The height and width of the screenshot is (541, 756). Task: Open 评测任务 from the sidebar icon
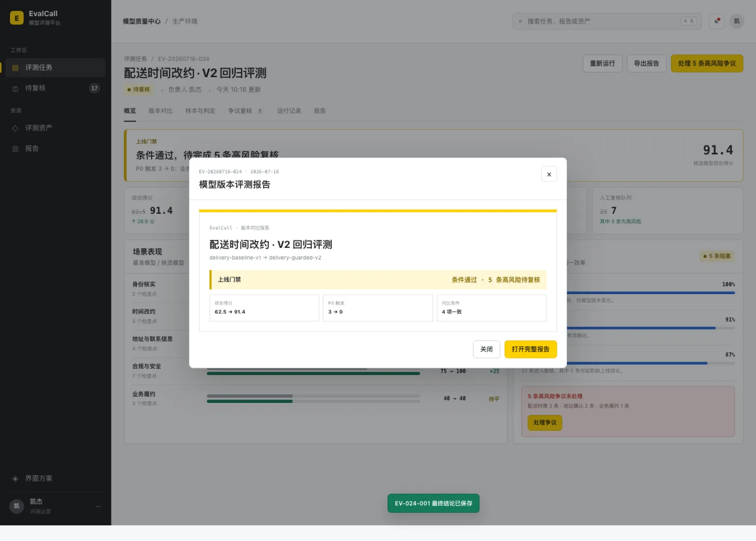click(15, 68)
